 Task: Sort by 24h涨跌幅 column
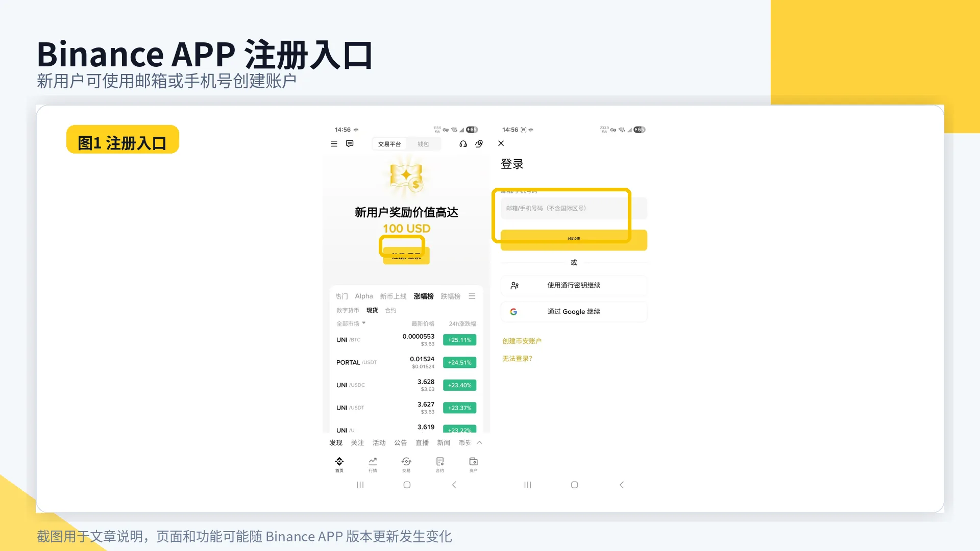[462, 323]
